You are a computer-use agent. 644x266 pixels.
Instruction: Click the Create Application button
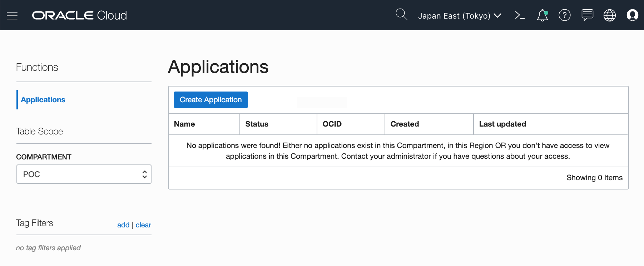210,100
